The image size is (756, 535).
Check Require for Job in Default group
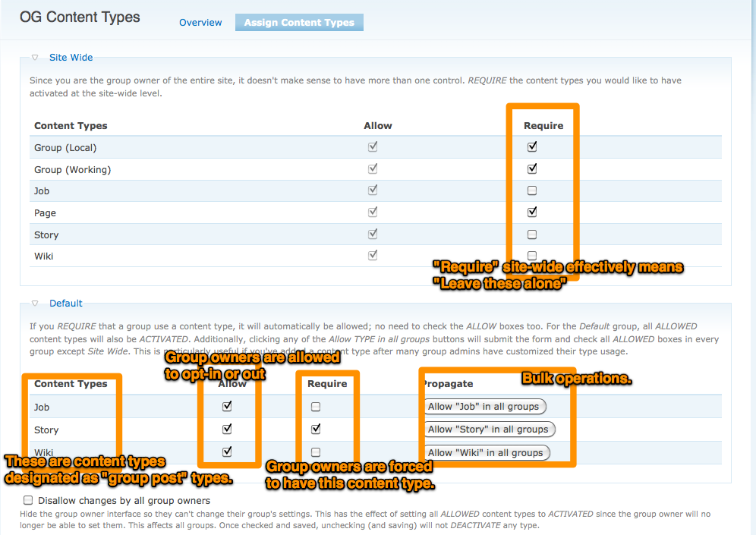pyautogui.click(x=316, y=407)
